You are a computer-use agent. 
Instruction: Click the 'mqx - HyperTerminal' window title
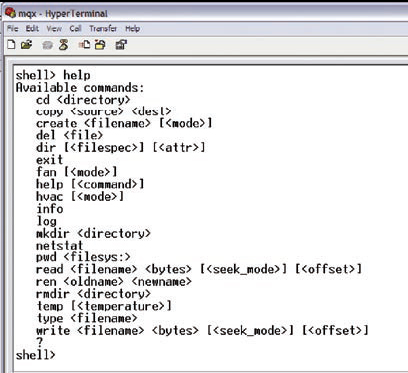[x=63, y=14]
